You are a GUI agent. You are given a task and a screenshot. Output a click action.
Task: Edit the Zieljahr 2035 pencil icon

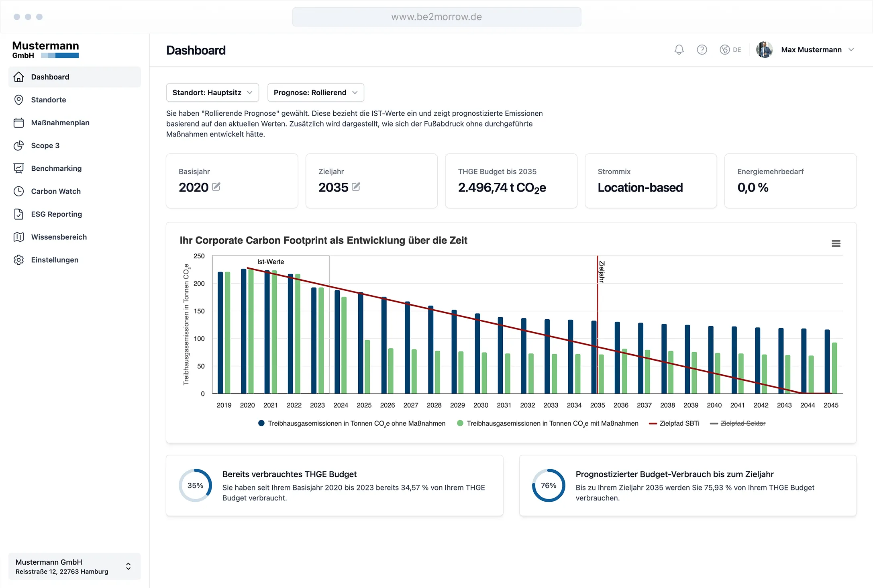(x=356, y=187)
